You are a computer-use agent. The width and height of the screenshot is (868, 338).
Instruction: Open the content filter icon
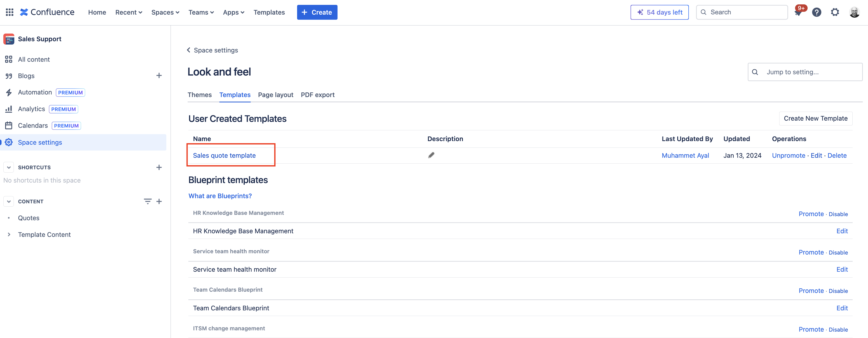148,201
